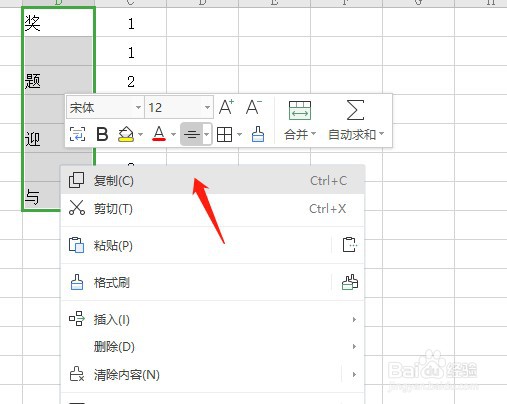The image size is (507, 404).
Task: Open the Insert (插入) submenu
Action: (212, 319)
